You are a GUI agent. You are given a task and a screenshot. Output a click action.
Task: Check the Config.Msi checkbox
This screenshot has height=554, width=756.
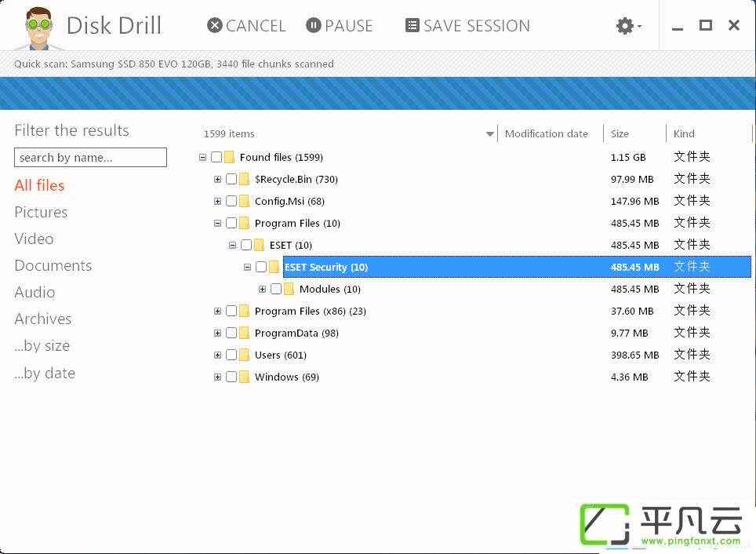coord(231,201)
